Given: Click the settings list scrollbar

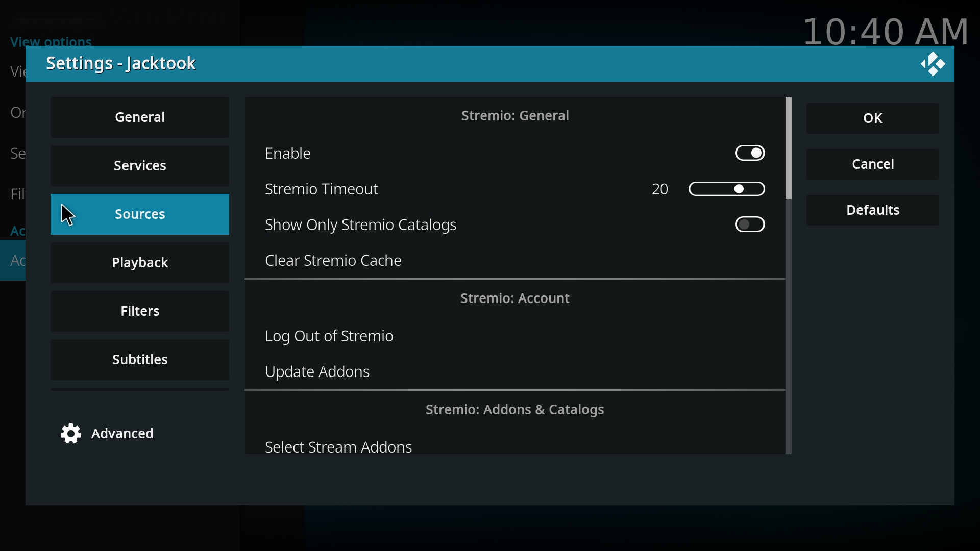Looking at the screenshot, I should pos(789,275).
